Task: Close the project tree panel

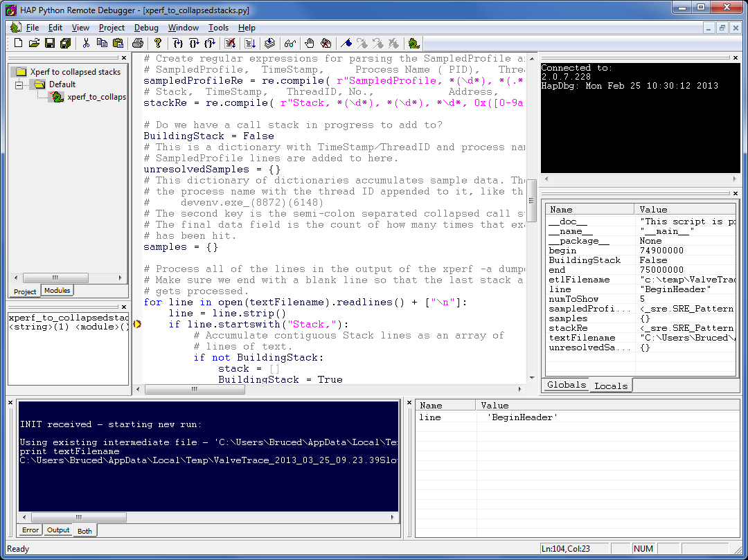Action: click(x=124, y=57)
